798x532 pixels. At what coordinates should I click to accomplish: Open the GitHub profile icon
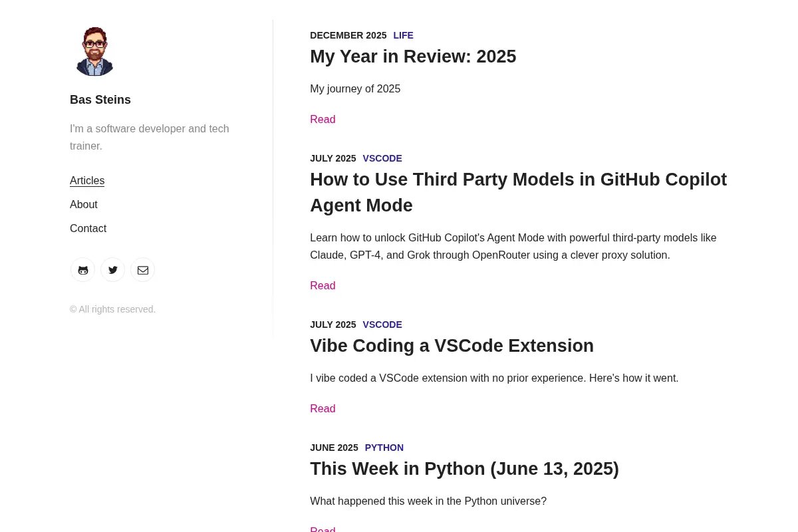tap(82, 270)
